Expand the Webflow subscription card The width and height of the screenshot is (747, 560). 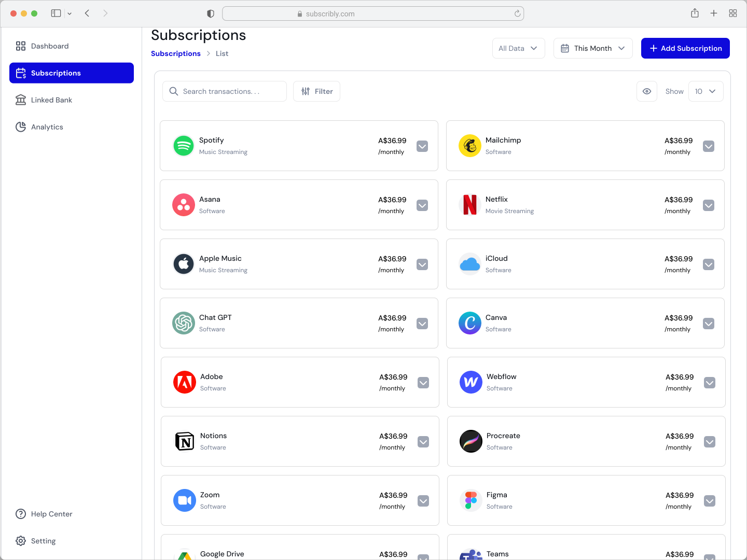(710, 383)
